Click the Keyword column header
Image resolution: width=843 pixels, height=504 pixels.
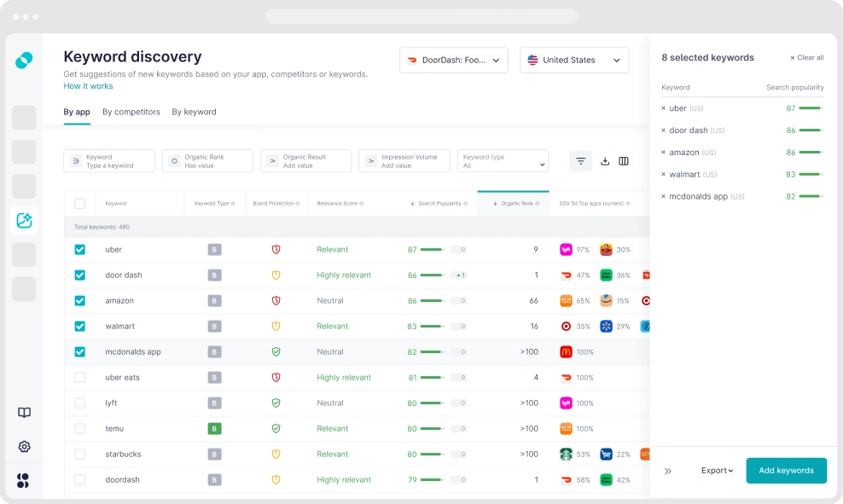[x=116, y=204]
